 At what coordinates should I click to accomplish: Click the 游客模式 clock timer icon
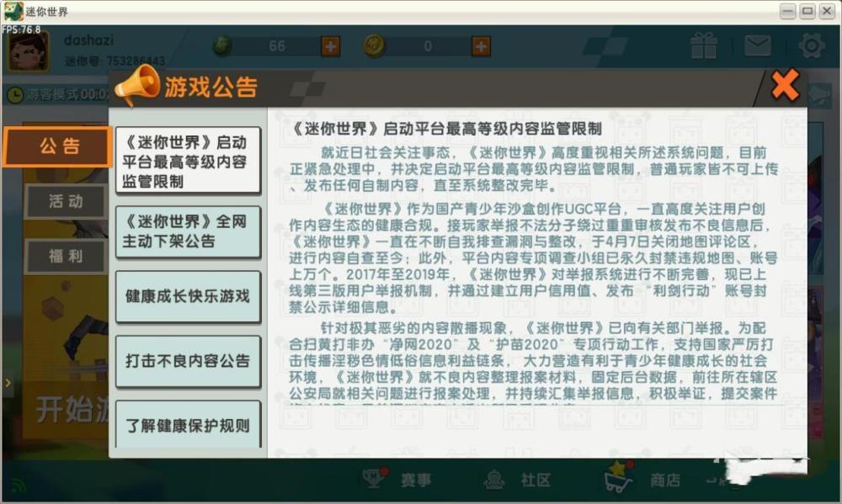[x=15, y=95]
